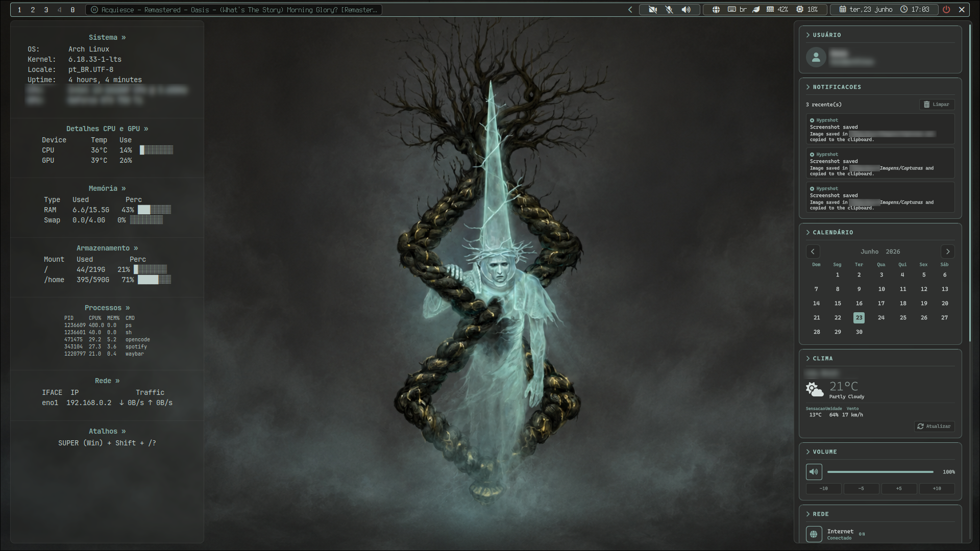This screenshot has height=551, width=980.
Task: Switch to workspace 2
Action: coord(33,10)
